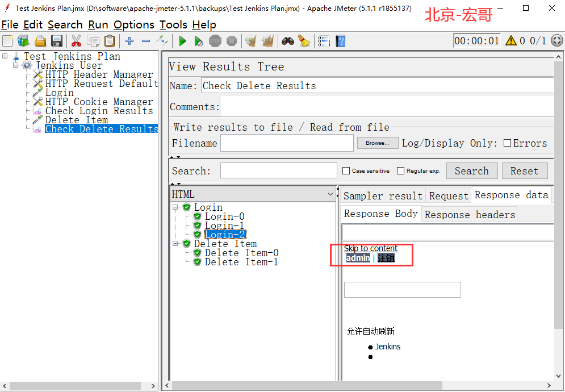Click the Open file folder icon
Viewport: 565px width, 392px height.
[40, 41]
